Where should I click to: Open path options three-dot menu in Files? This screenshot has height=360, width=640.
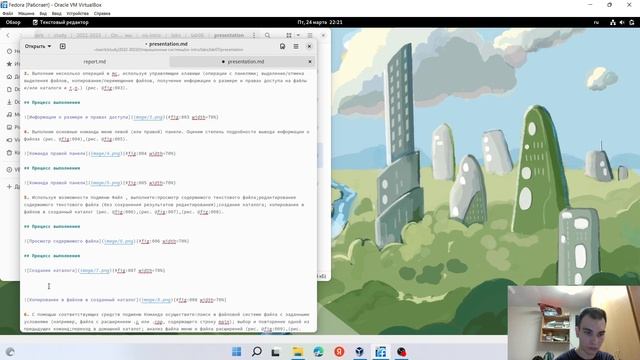point(254,36)
